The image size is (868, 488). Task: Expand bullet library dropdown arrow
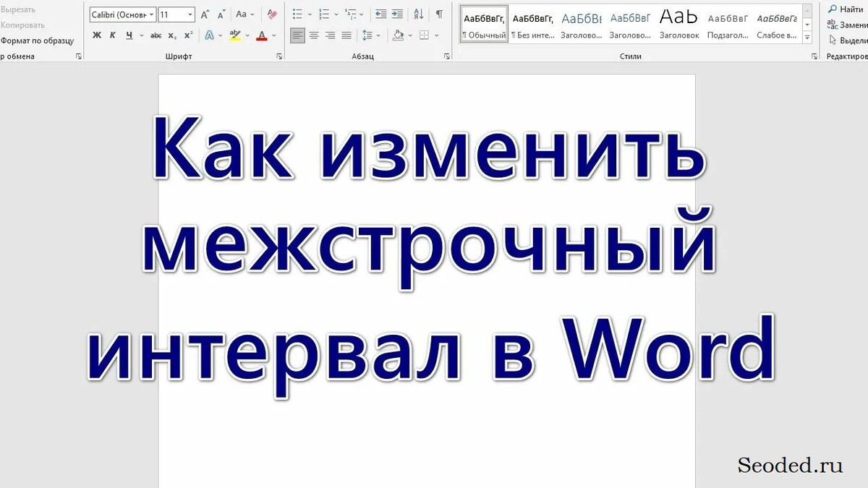(309, 14)
